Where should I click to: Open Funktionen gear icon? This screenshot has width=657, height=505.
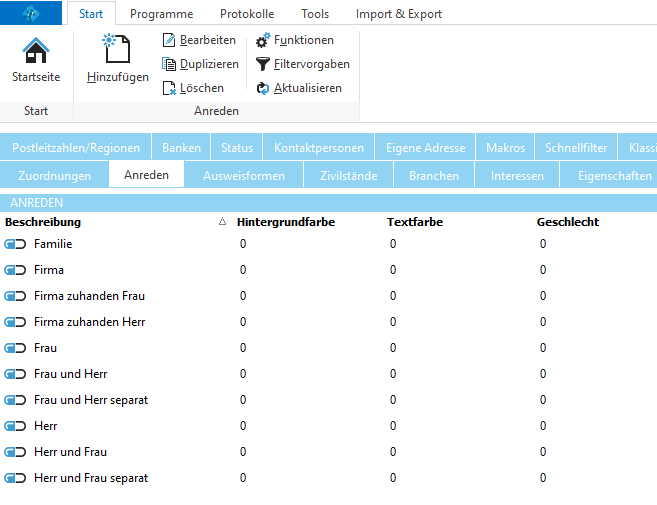coord(263,40)
